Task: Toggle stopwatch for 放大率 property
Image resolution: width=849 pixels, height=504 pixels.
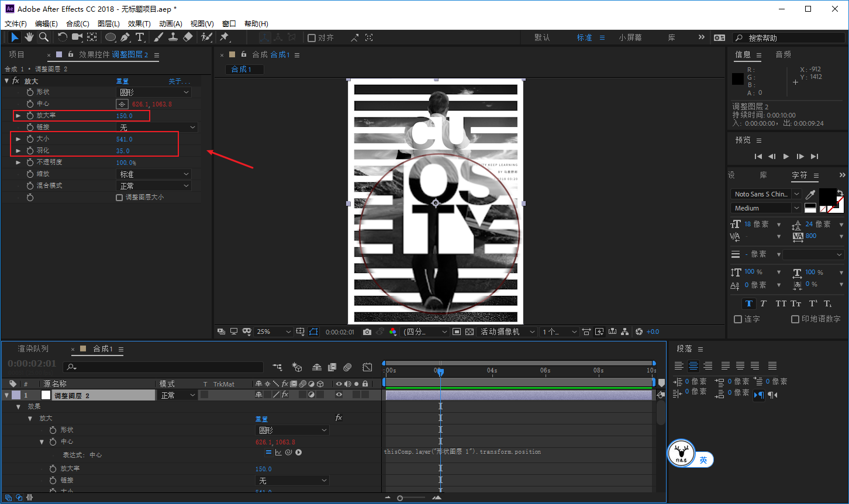Action: 30,116
